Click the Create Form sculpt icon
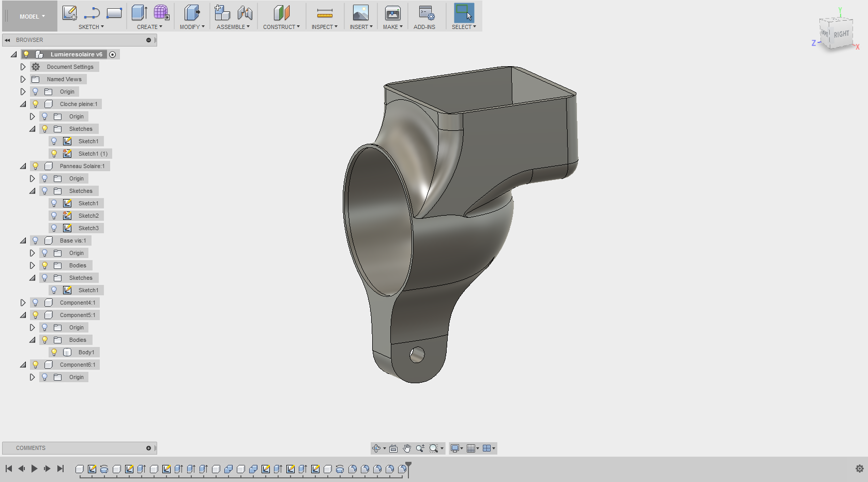This screenshot has height=482, width=868. [x=161, y=13]
